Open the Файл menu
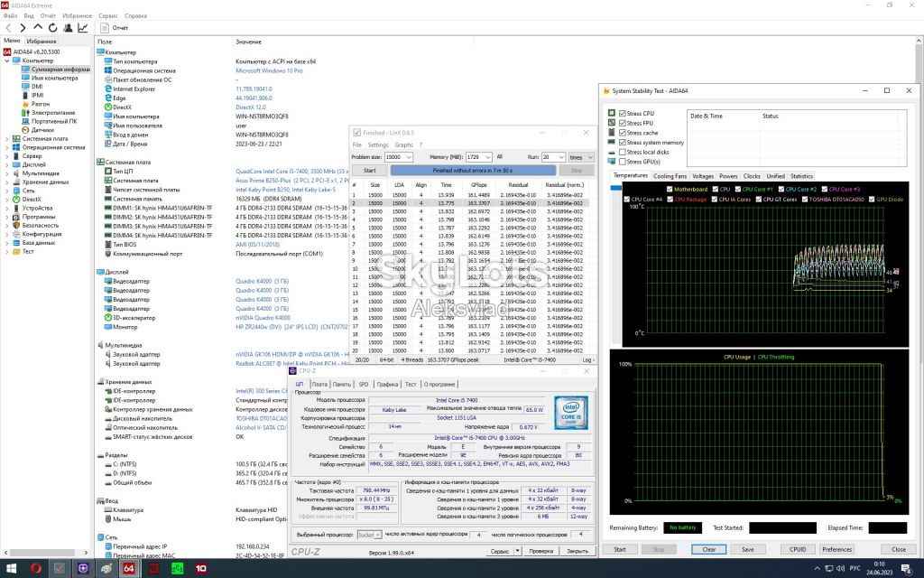 10,16
